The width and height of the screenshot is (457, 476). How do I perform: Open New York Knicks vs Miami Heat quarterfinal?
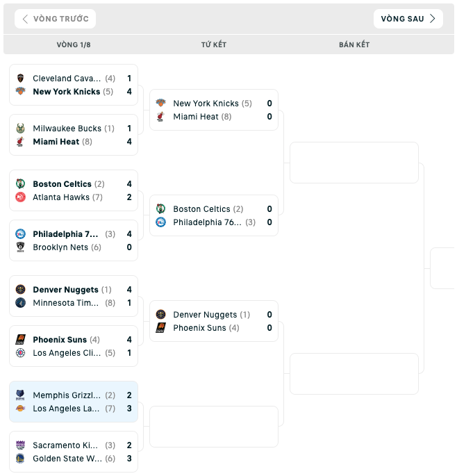pyautogui.click(x=214, y=110)
